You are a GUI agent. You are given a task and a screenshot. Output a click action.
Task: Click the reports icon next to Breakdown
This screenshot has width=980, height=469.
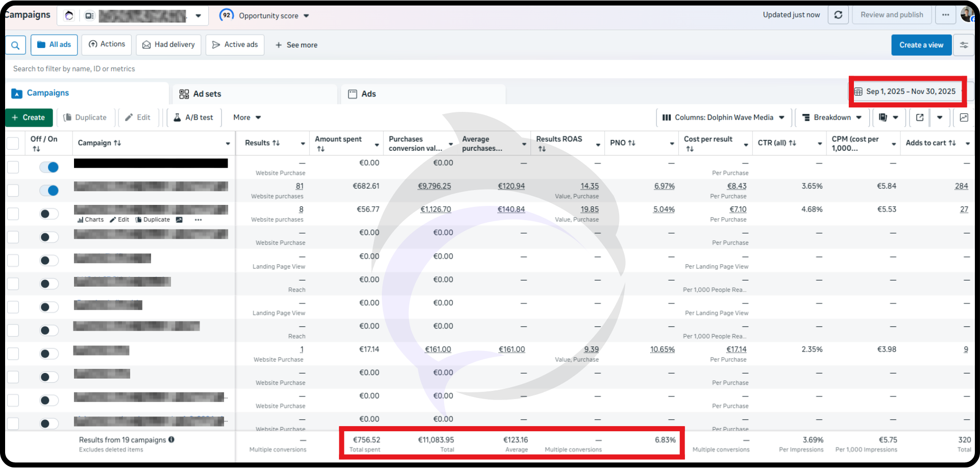pyautogui.click(x=883, y=118)
